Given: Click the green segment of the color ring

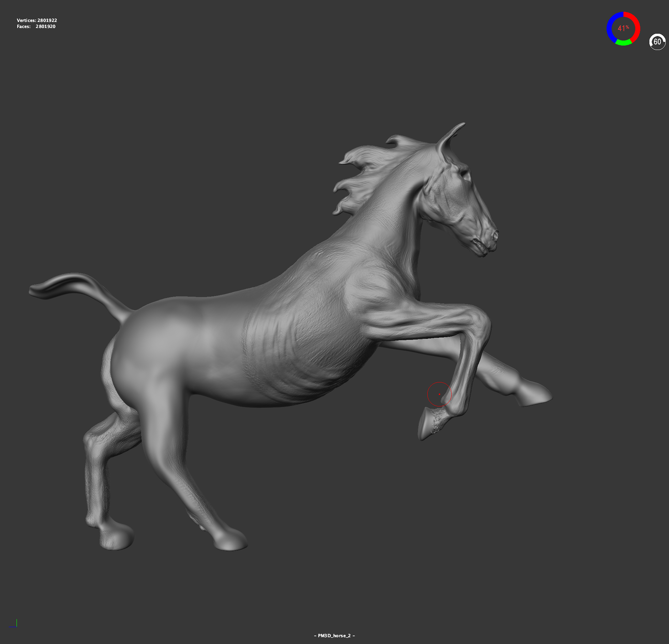Looking at the screenshot, I should [x=623, y=43].
